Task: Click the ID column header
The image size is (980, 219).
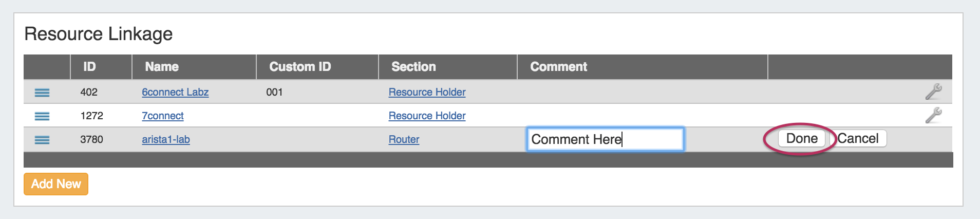Action: (x=89, y=67)
